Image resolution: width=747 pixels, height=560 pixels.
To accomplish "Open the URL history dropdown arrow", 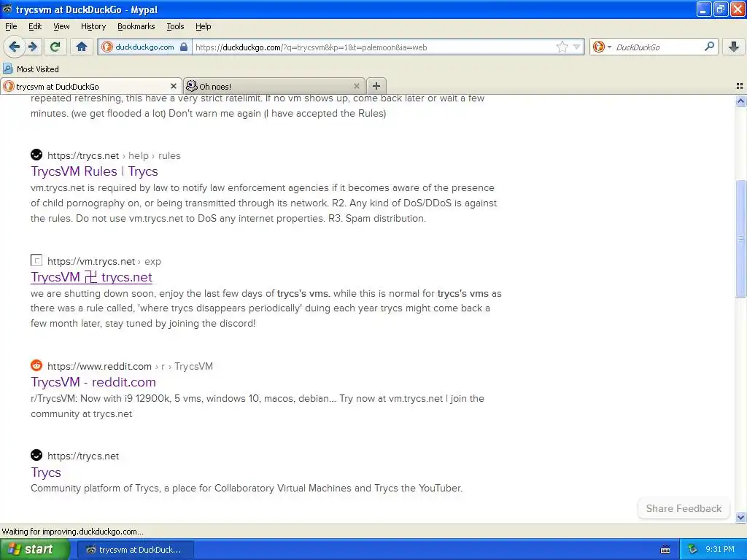I will pos(576,47).
